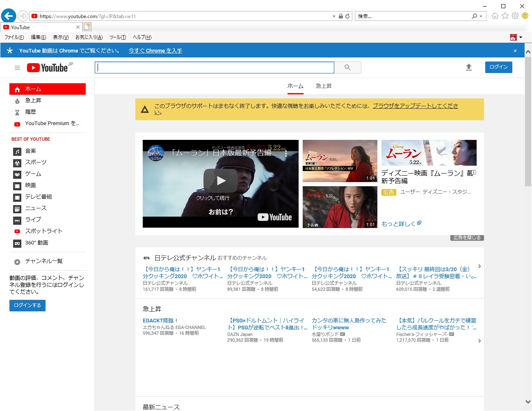
Task: Click the smiley feedback icon
Action: click(x=525, y=16)
